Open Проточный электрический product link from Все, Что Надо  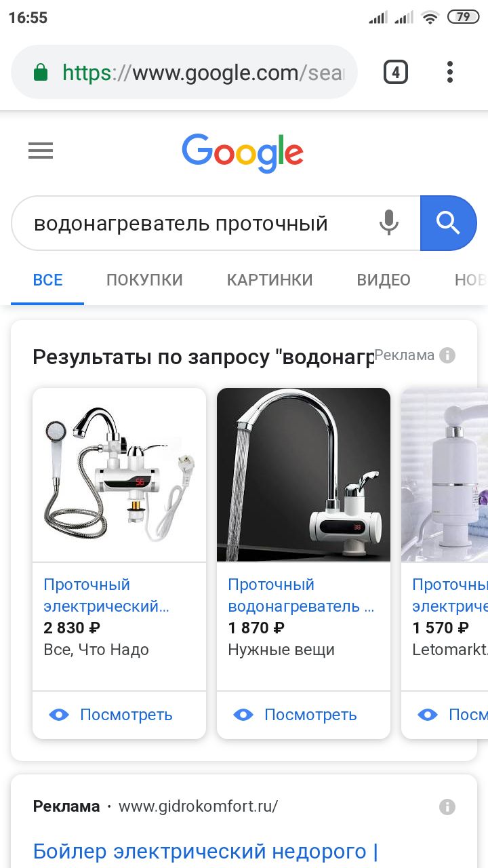[x=106, y=595]
